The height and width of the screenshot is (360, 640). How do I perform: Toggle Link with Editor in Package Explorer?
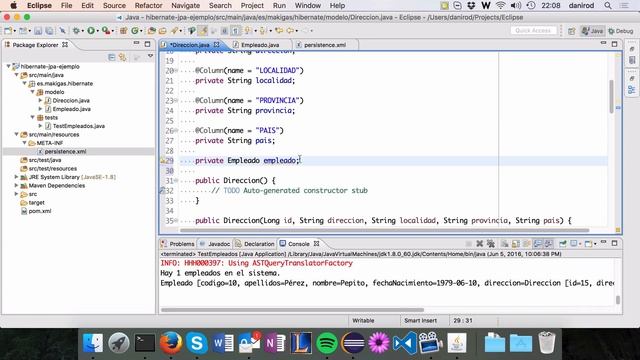(122, 57)
